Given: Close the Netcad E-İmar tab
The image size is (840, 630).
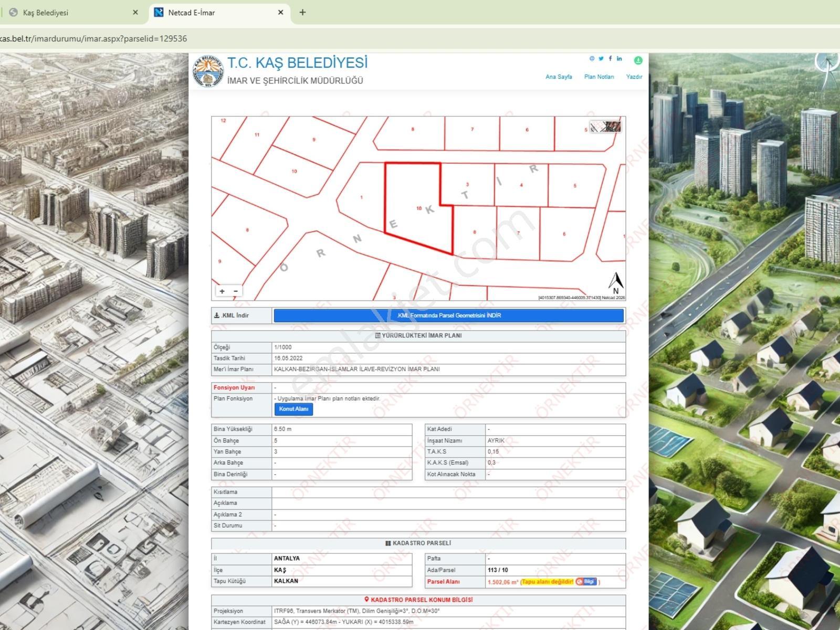Looking at the screenshot, I should click(x=281, y=13).
